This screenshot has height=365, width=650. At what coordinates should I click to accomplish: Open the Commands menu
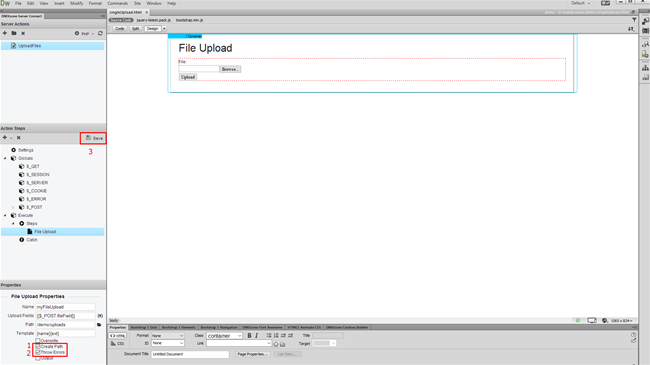pos(118,3)
